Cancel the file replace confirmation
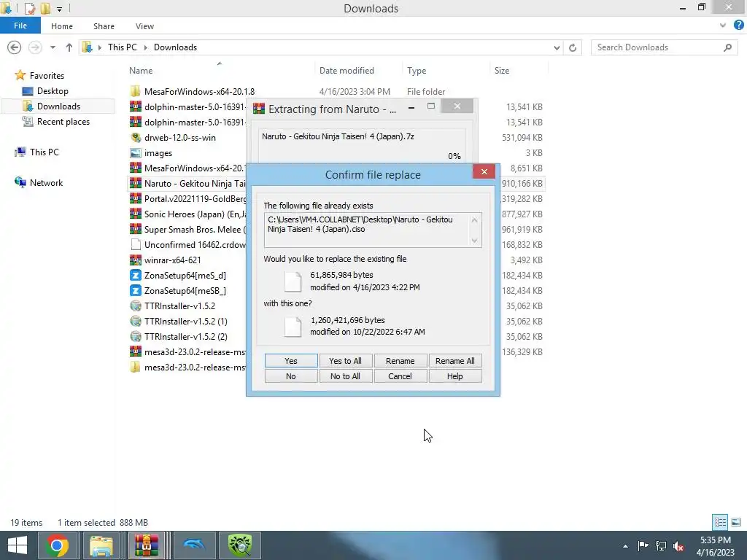Image resolution: width=747 pixels, height=560 pixels. coord(400,376)
